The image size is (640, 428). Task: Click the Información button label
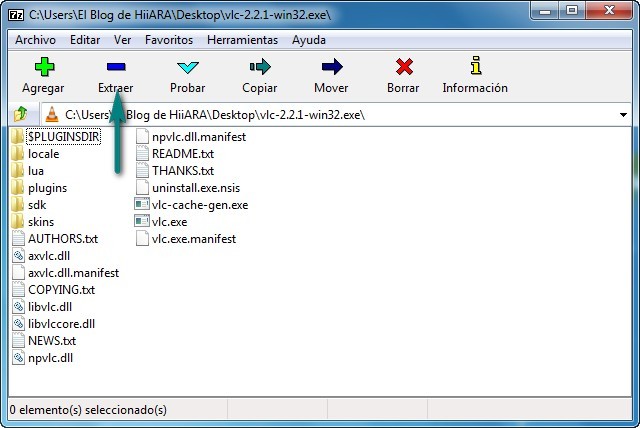(x=475, y=88)
